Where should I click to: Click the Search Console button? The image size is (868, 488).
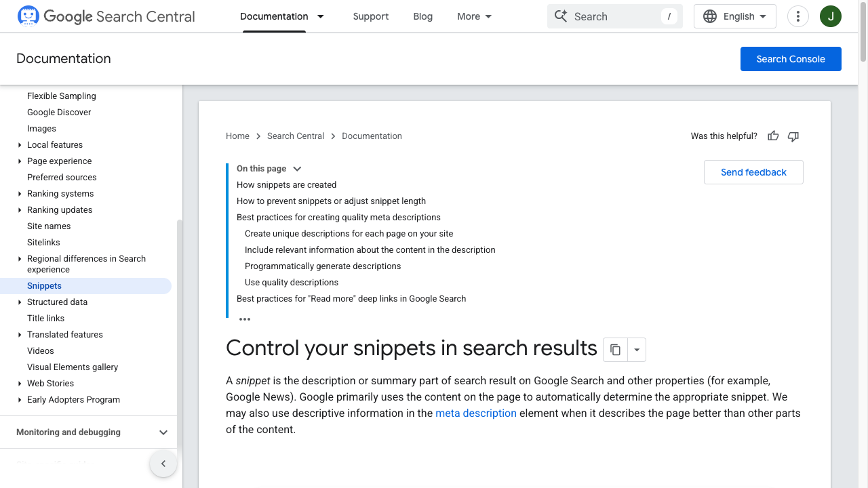point(791,59)
